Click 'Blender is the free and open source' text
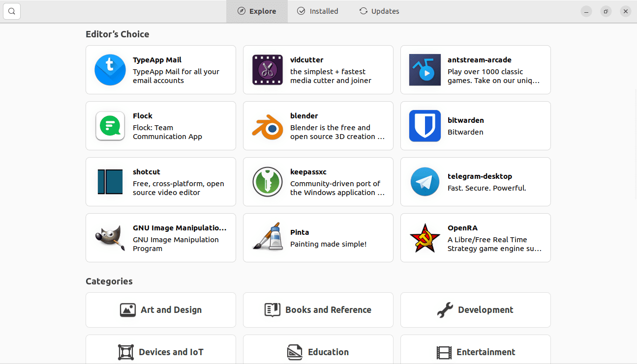 [337, 132]
